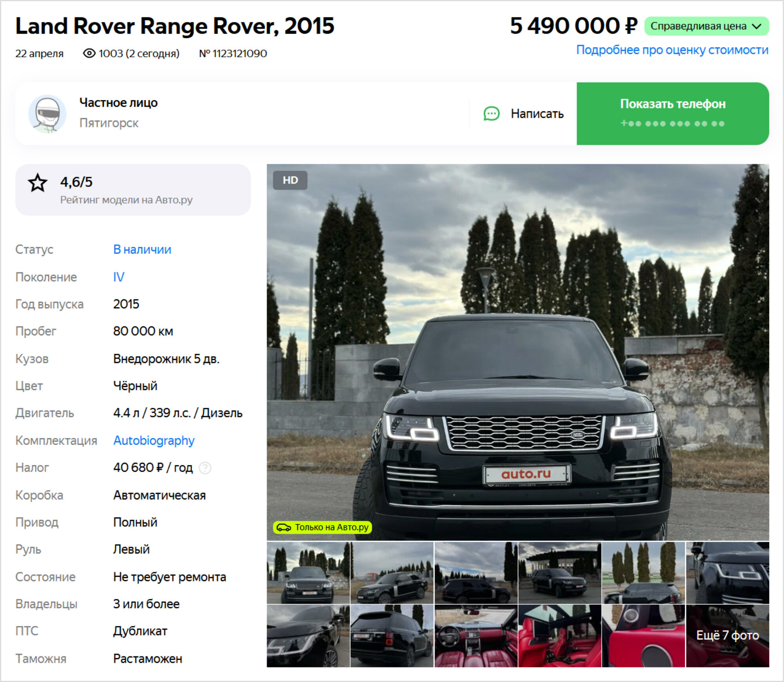Click the car icon in Только на Авто.ру badge
Viewport: 784px width, 682px height.
pyautogui.click(x=284, y=527)
